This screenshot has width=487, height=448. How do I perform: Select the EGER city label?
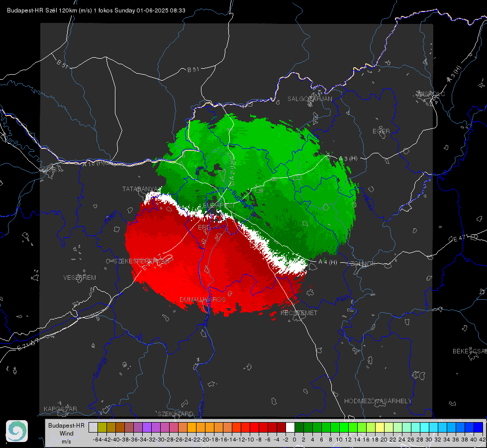[x=381, y=131]
